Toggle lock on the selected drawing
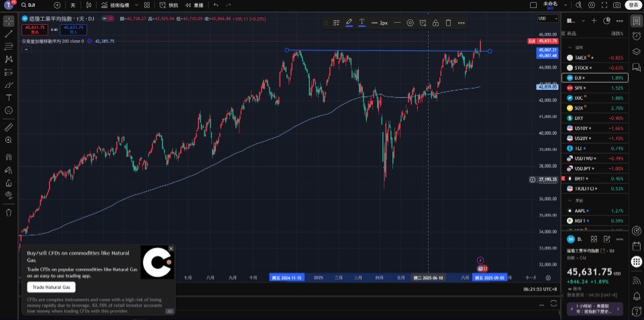 click(435, 23)
